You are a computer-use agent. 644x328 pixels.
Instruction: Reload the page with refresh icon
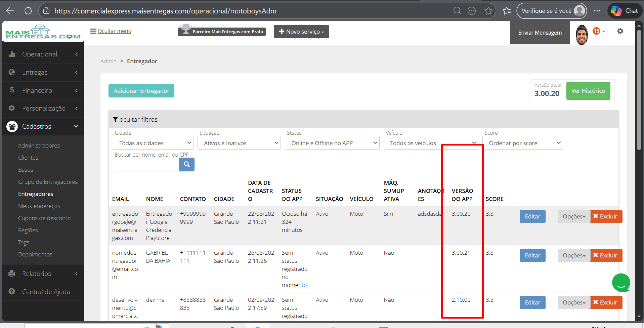point(28,11)
